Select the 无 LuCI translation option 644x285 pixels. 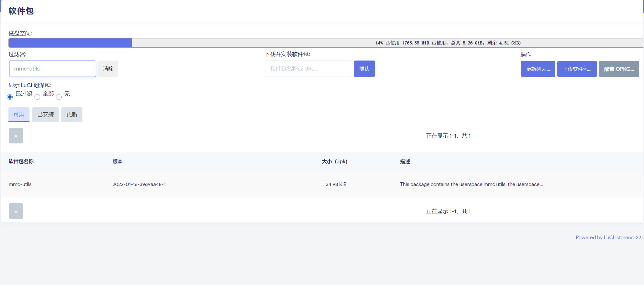(x=59, y=97)
